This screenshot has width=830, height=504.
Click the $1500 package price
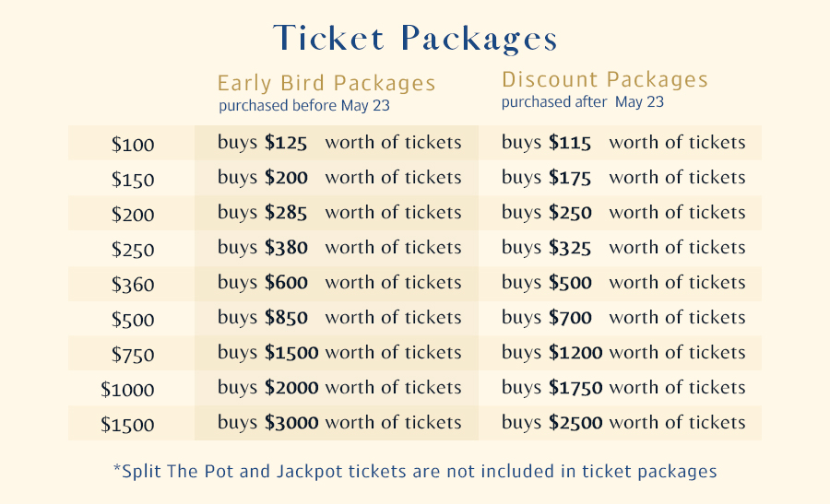tap(127, 425)
